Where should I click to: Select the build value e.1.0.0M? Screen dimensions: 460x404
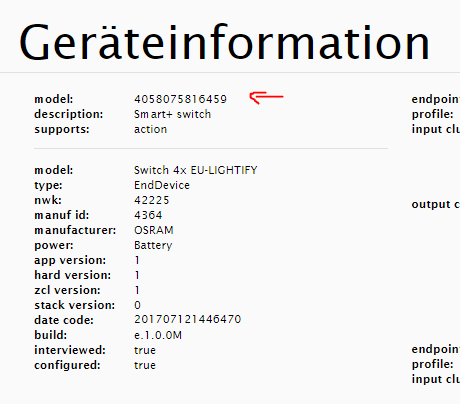(158, 335)
